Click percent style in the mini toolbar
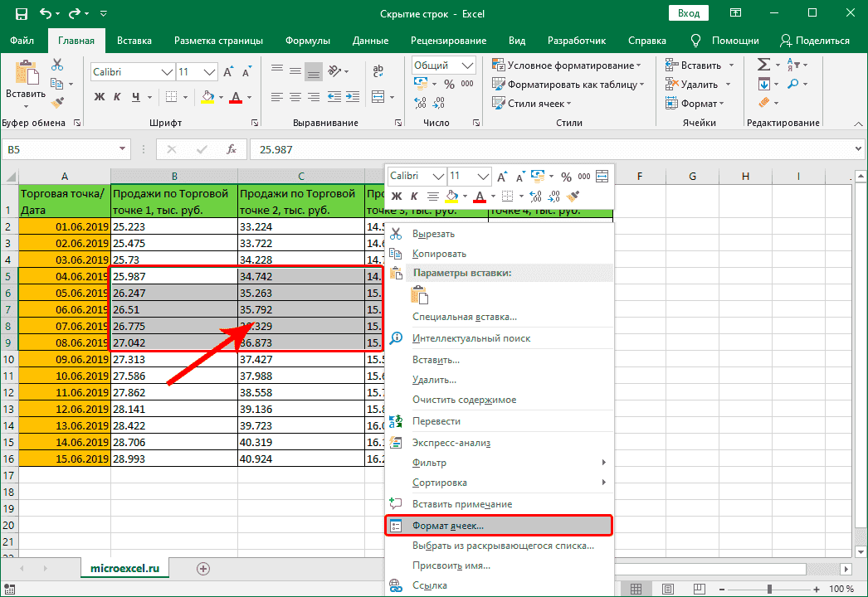 (566, 177)
